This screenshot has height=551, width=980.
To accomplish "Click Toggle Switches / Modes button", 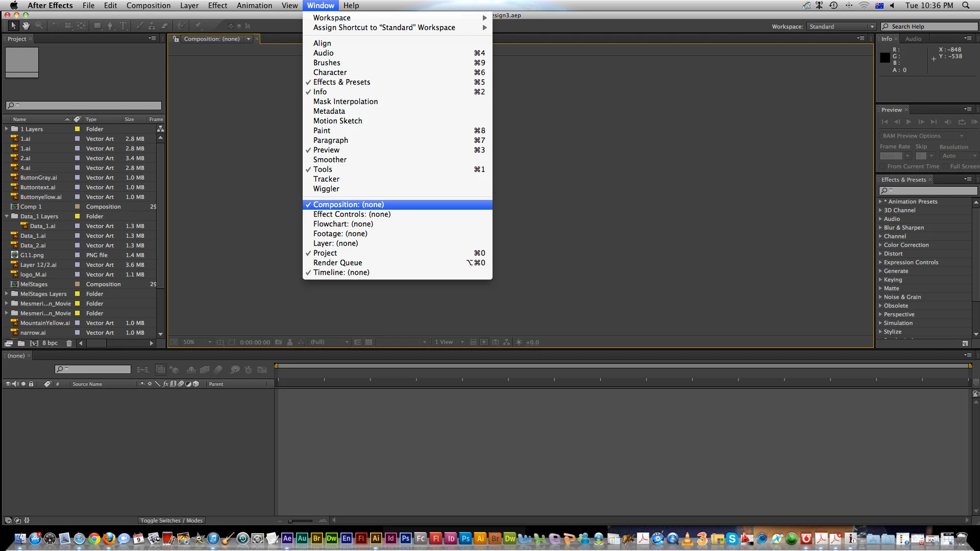I will coord(171,520).
